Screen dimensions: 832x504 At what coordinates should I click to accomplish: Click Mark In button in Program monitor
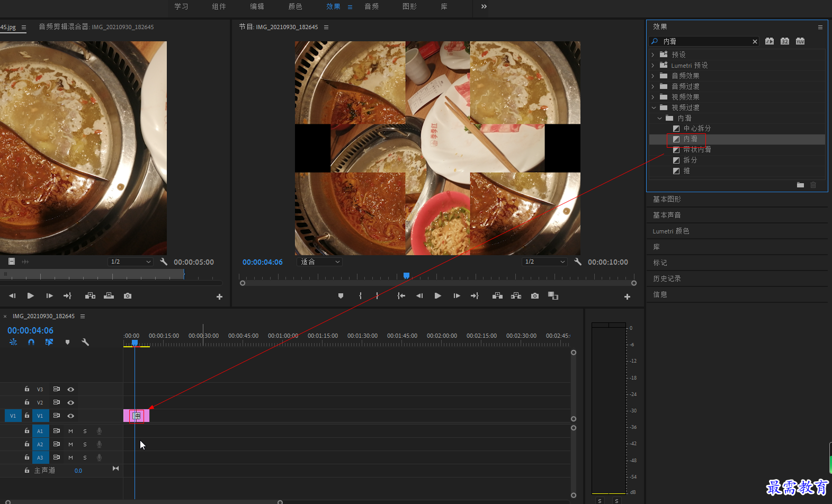pos(361,296)
